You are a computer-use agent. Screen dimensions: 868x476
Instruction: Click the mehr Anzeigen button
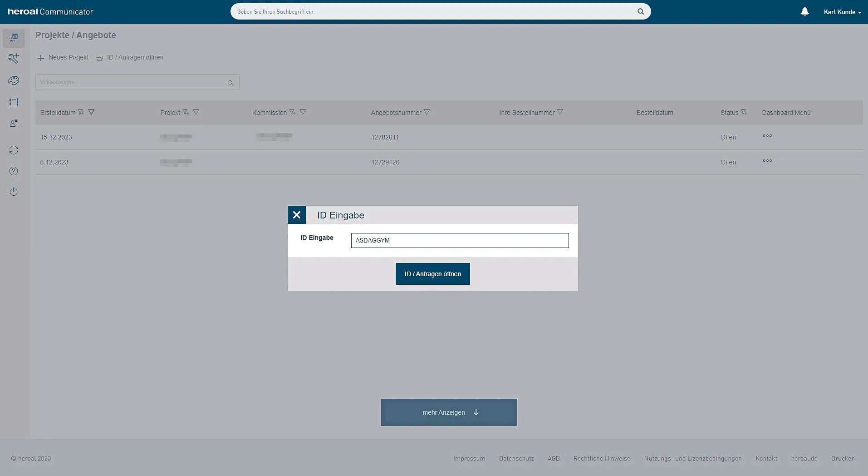coord(449,412)
